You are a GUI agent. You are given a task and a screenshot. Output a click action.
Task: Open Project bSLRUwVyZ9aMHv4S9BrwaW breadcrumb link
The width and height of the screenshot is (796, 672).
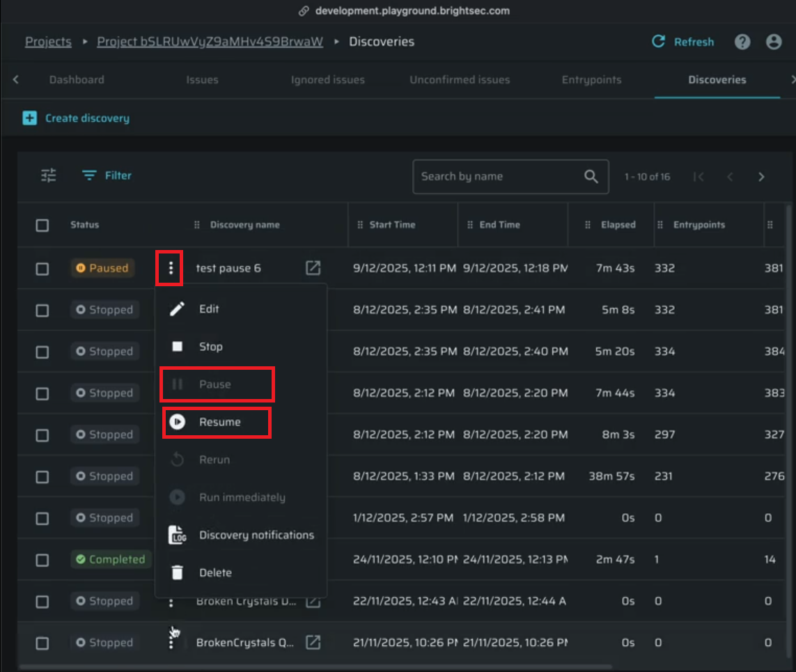tap(210, 42)
